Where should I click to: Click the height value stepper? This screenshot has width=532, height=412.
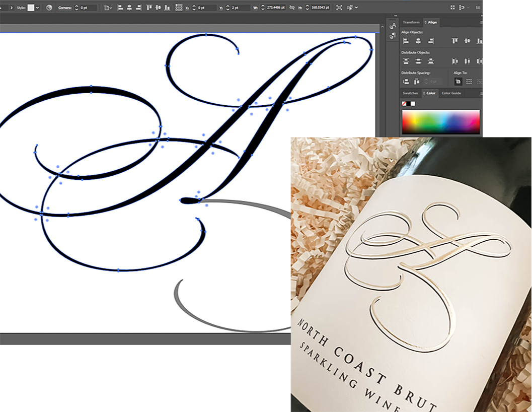[x=307, y=8]
